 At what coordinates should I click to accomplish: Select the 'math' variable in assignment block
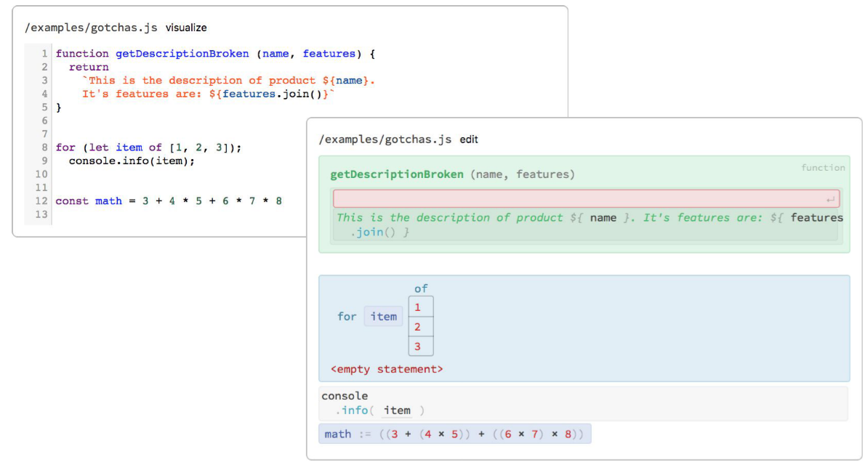[x=337, y=434]
